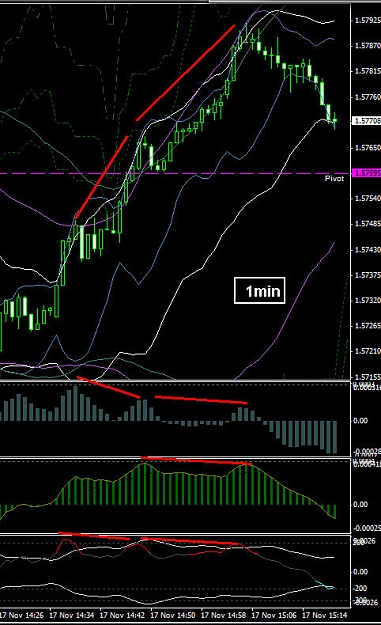Click the 1.57430 price axis label
The image size is (381, 625).
pos(367,250)
